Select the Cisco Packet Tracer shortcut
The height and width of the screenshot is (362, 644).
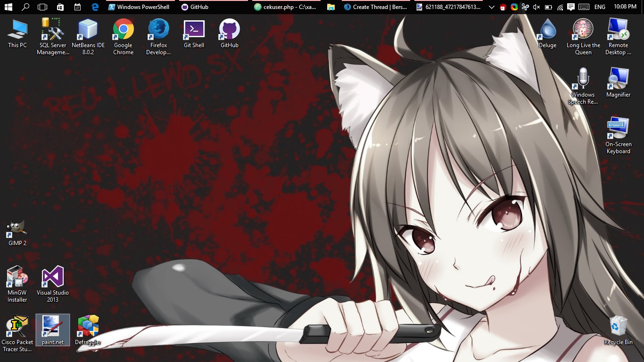(17, 334)
